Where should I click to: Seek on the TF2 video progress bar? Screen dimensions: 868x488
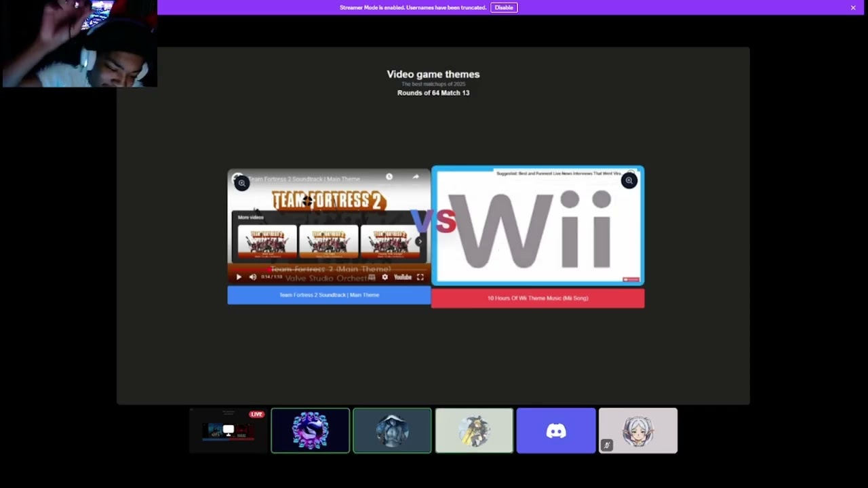[x=329, y=270]
